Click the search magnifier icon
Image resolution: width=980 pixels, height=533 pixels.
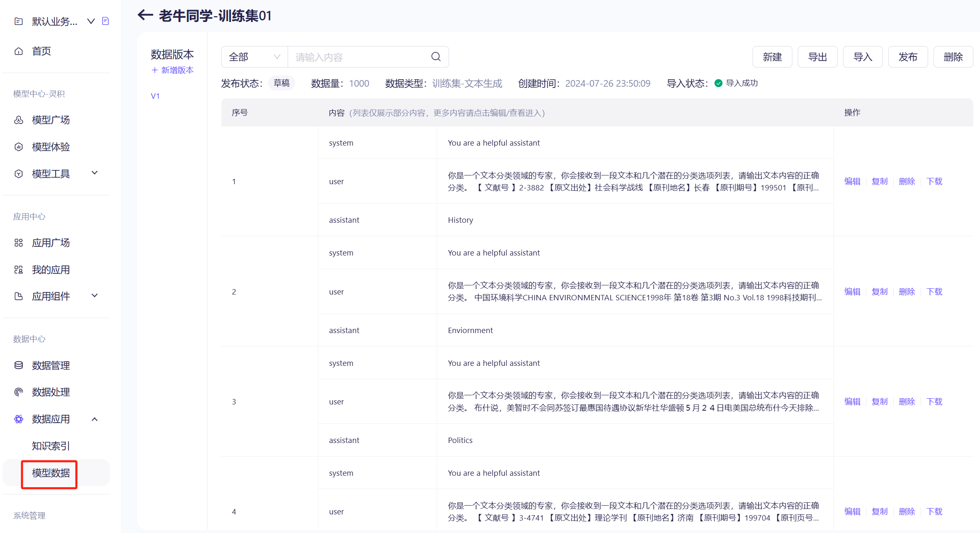(x=436, y=57)
